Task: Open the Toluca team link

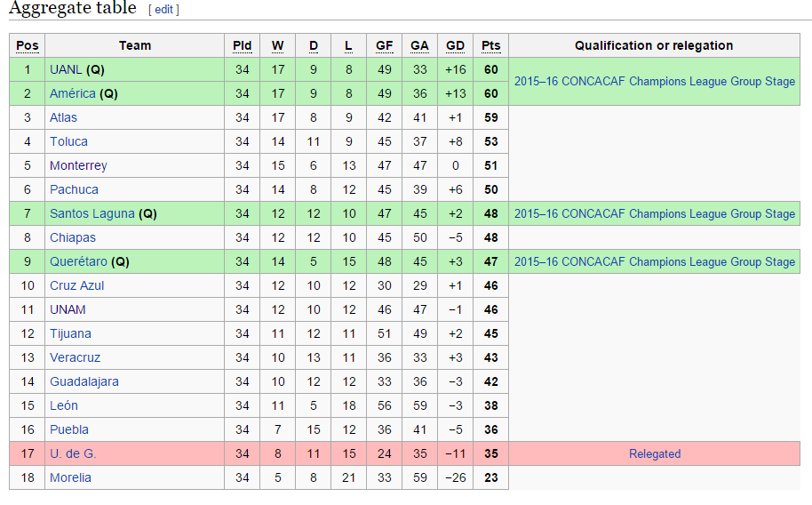Action: pyautogui.click(x=68, y=141)
